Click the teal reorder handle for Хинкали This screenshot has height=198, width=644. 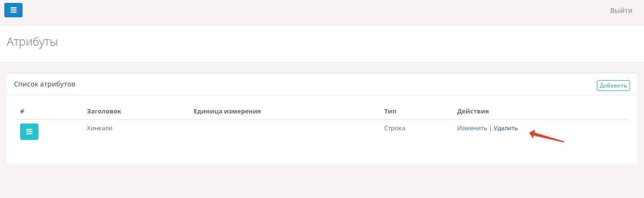point(29,132)
